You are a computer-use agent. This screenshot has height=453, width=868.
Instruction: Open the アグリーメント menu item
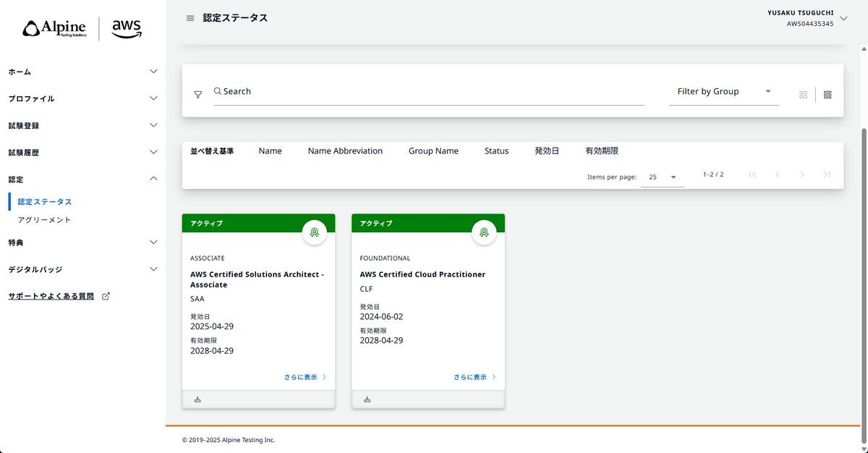pos(44,219)
